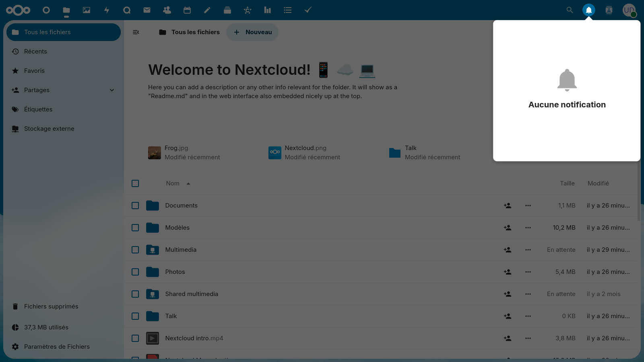Image resolution: width=644 pixels, height=362 pixels.
Task: Click the Tous les fichiers breadcrumb
Action: click(189, 32)
